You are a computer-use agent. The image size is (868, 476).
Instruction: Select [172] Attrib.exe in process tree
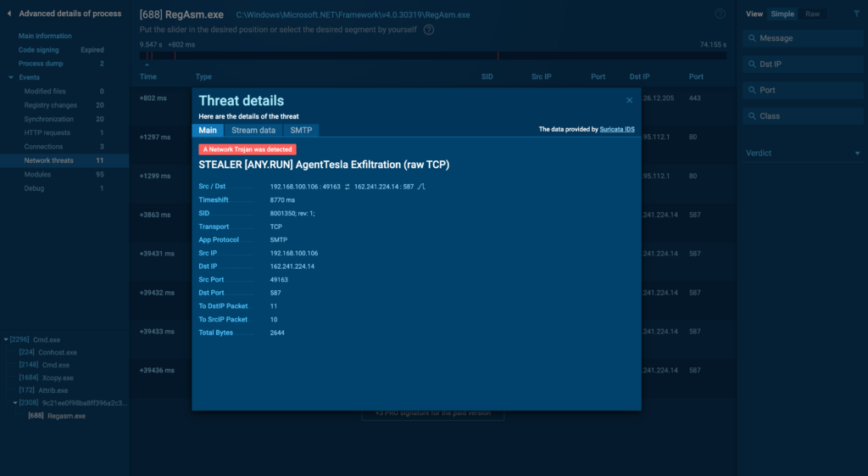(x=43, y=390)
